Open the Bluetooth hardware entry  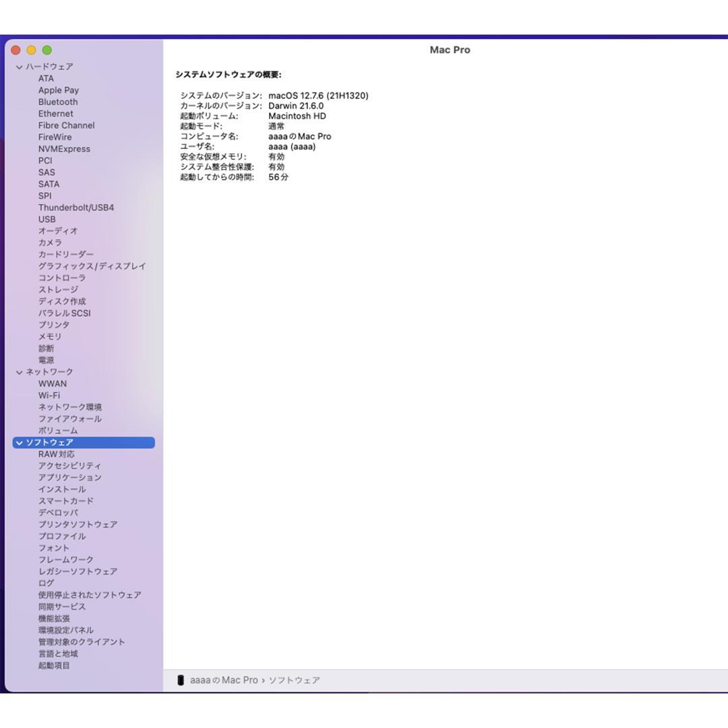pos(58,102)
